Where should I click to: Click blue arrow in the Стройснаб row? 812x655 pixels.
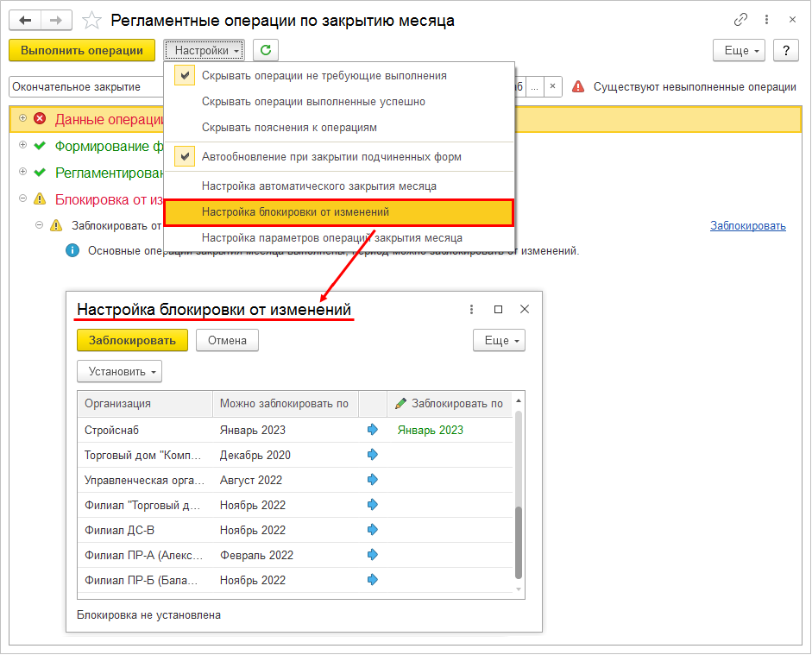point(372,429)
